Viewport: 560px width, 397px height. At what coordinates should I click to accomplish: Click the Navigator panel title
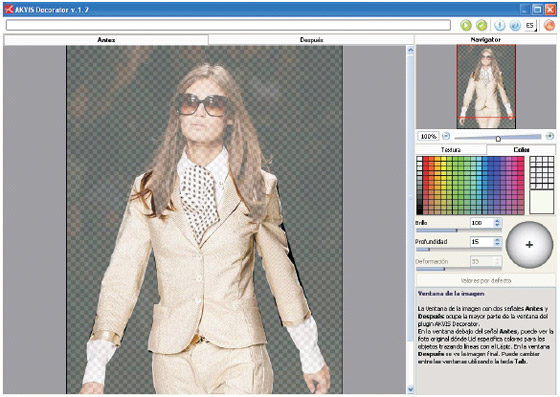486,40
